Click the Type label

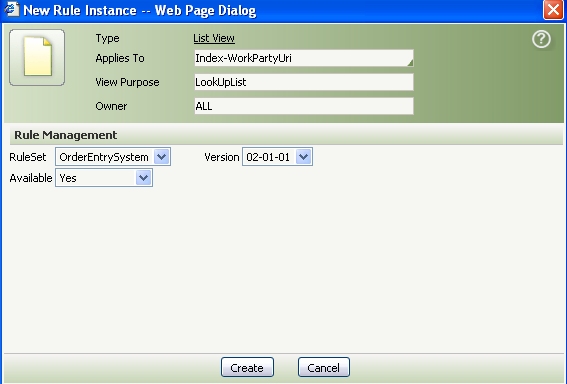point(107,38)
